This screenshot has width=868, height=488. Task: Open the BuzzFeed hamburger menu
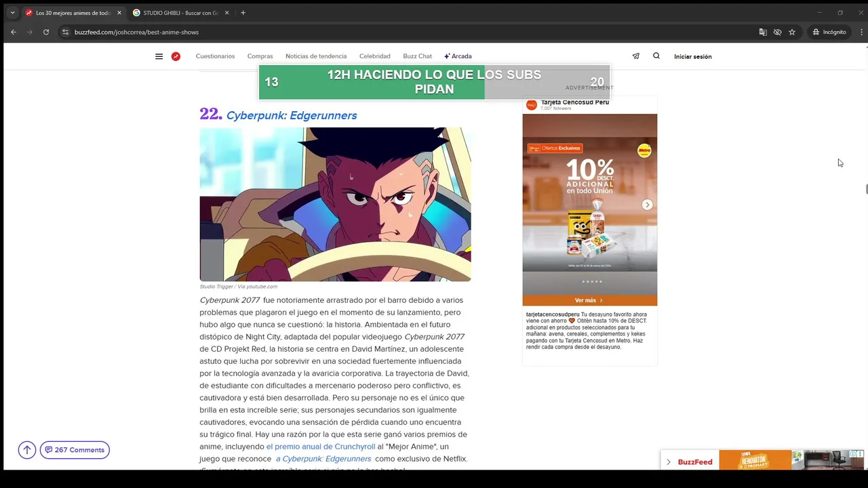pyautogui.click(x=159, y=56)
